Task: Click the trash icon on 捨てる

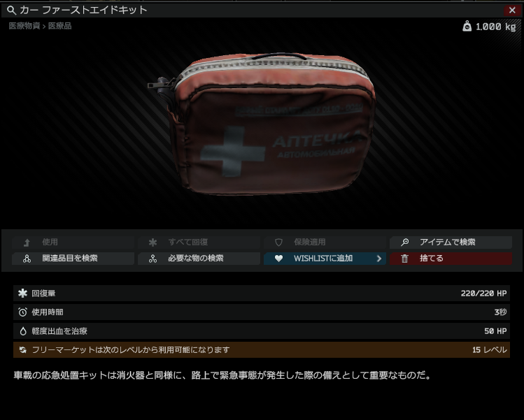Action: point(404,259)
